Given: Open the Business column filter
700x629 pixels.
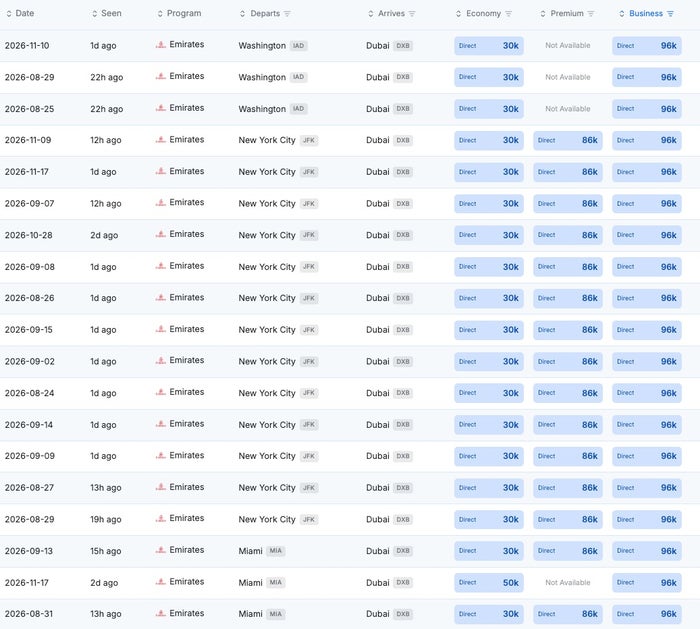Looking at the screenshot, I should pyautogui.click(x=670, y=14).
